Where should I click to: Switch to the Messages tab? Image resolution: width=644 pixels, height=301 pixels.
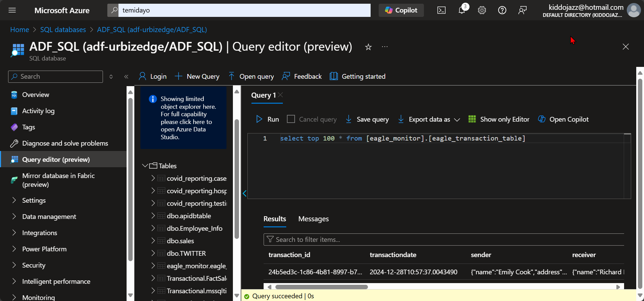(314, 219)
